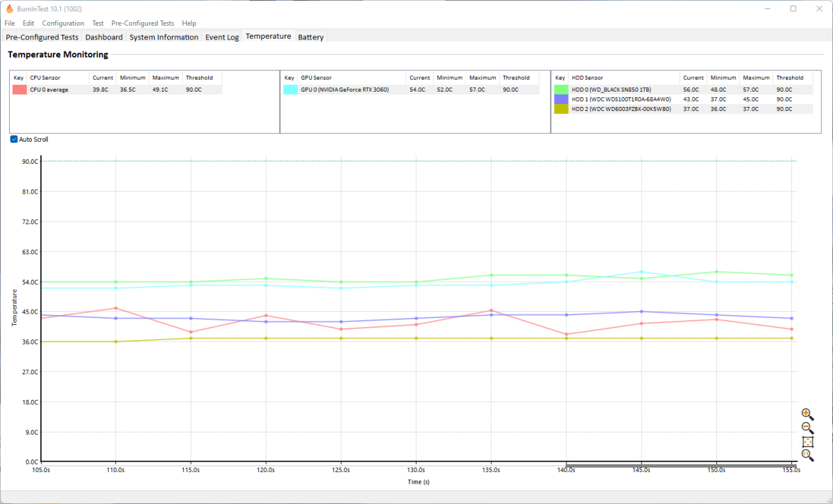
Task: Open the Test menu
Action: [x=98, y=23]
